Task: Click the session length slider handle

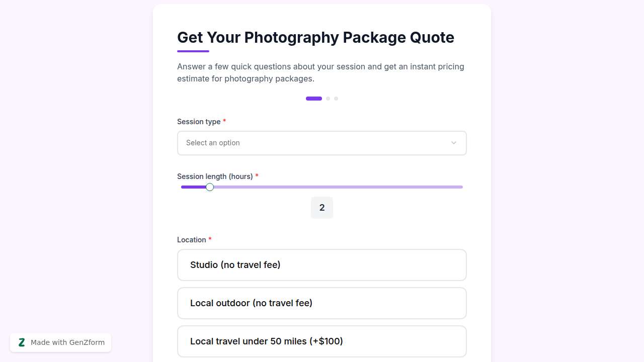Action: tap(210, 187)
